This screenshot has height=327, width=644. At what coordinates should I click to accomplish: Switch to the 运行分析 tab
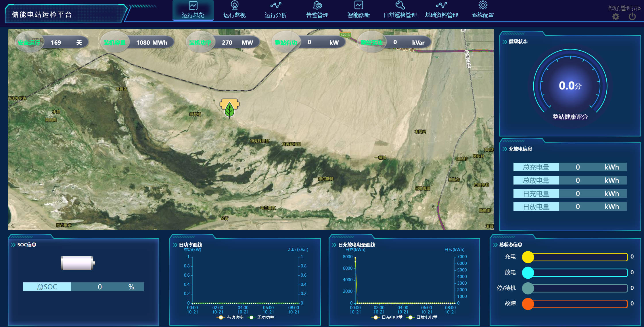coord(276,15)
